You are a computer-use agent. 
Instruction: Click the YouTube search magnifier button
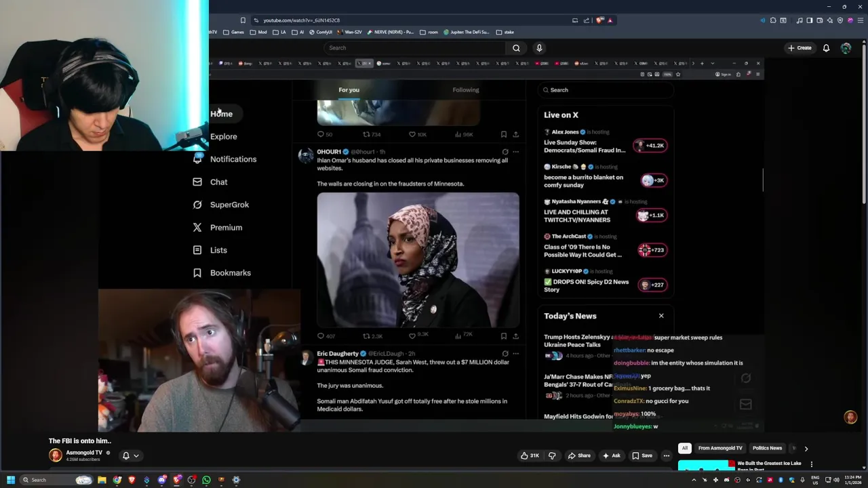tap(516, 48)
